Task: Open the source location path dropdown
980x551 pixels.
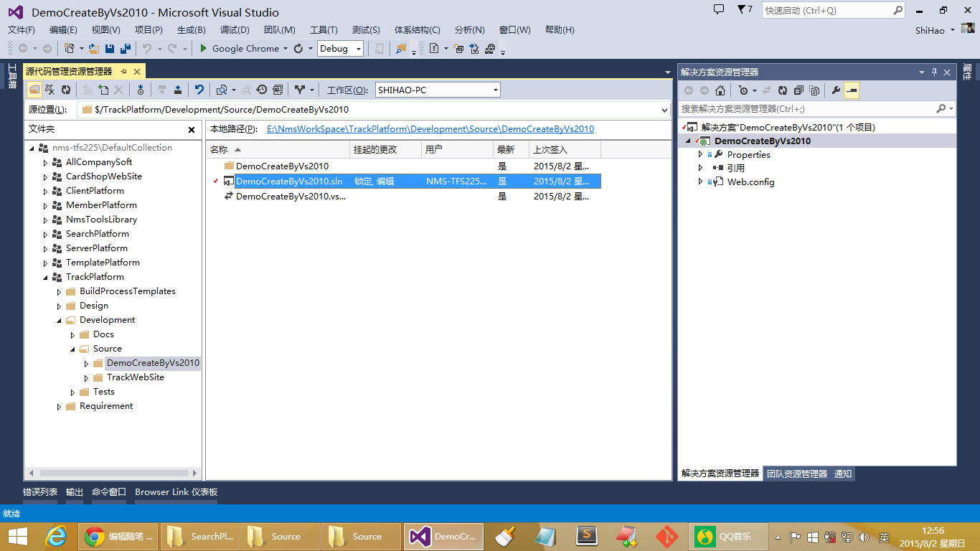Action: (664, 110)
